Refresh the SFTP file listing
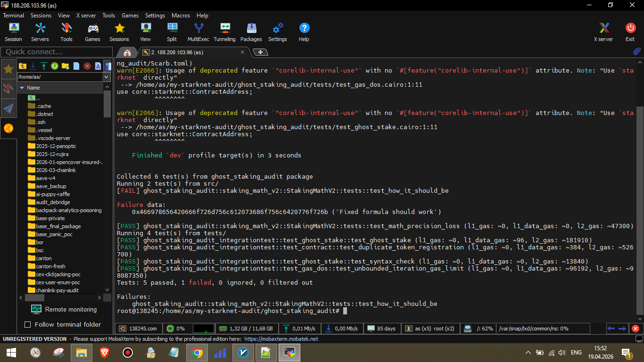 point(55,66)
